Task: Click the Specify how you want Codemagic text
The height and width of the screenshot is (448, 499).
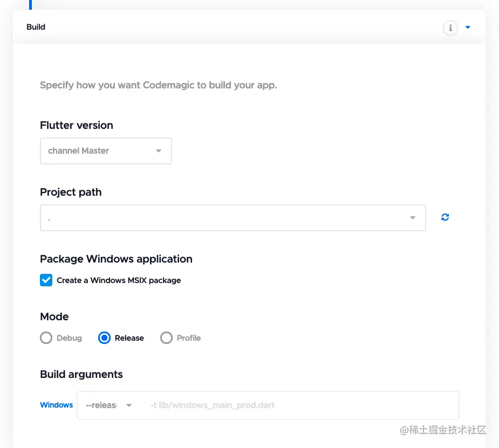Action: [159, 85]
